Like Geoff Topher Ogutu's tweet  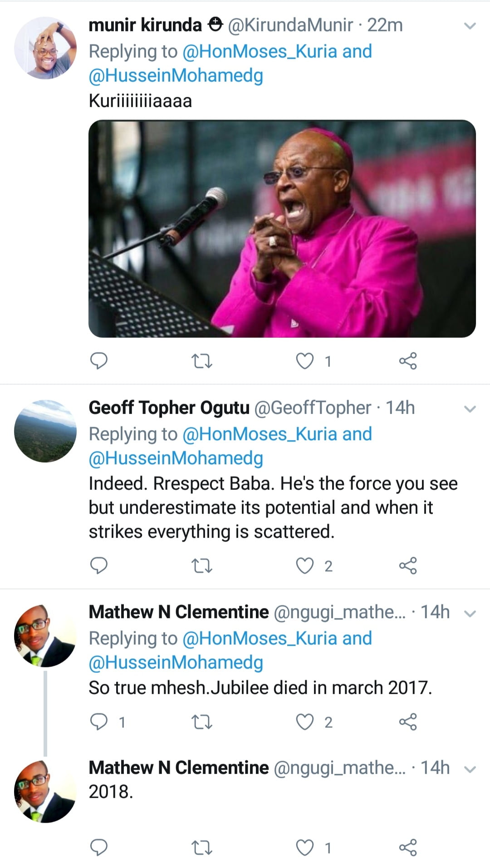[305, 566]
